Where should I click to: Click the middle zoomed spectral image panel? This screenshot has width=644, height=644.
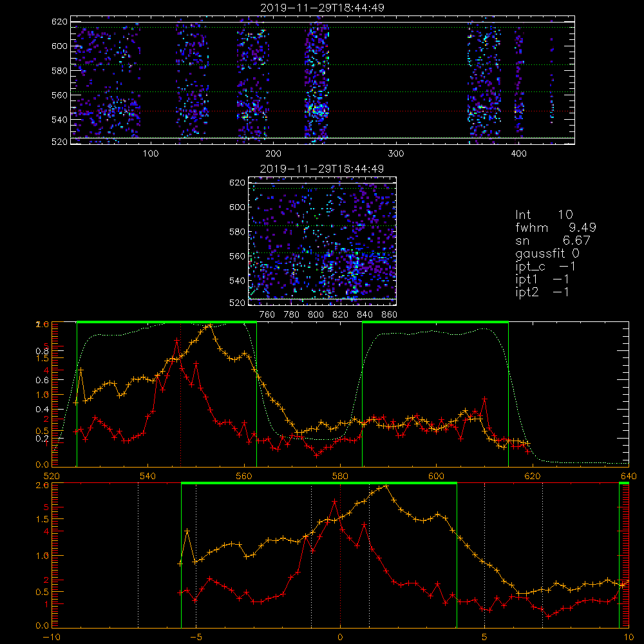click(323, 241)
